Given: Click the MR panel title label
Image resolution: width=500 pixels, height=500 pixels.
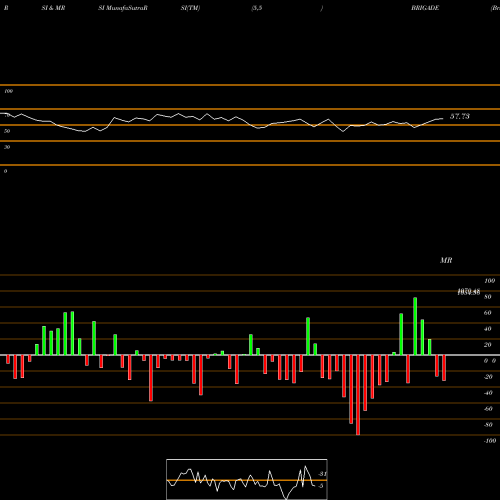Looking at the screenshot, I should click(x=446, y=260).
